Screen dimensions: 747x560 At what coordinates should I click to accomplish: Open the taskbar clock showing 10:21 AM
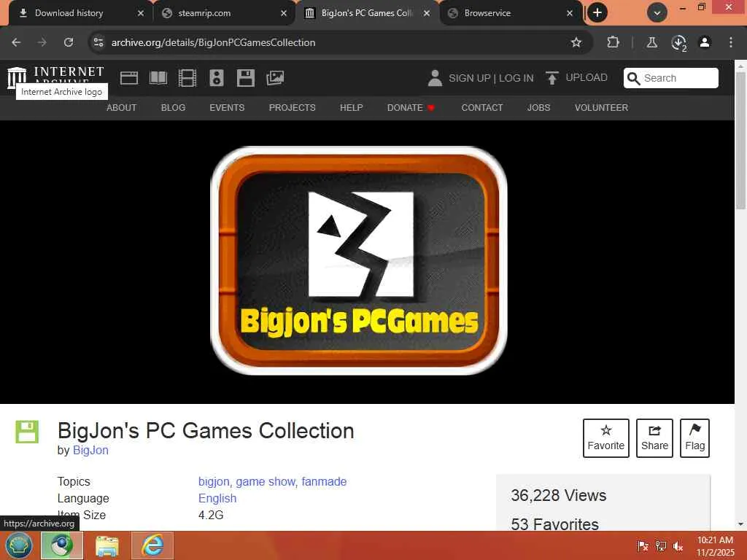click(x=715, y=546)
